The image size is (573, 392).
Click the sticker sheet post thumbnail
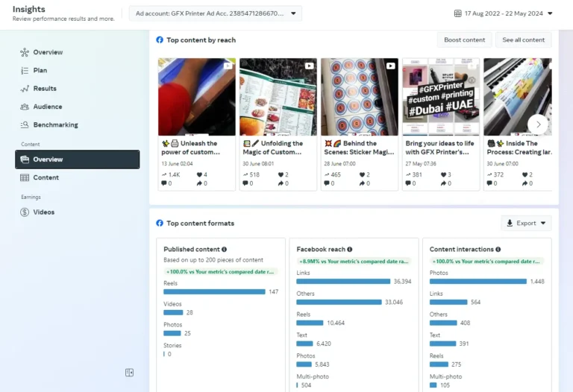pos(360,97)
